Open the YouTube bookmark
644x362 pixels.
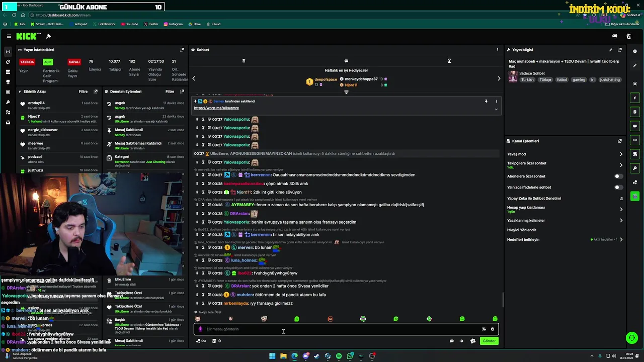tap(129, 24)
